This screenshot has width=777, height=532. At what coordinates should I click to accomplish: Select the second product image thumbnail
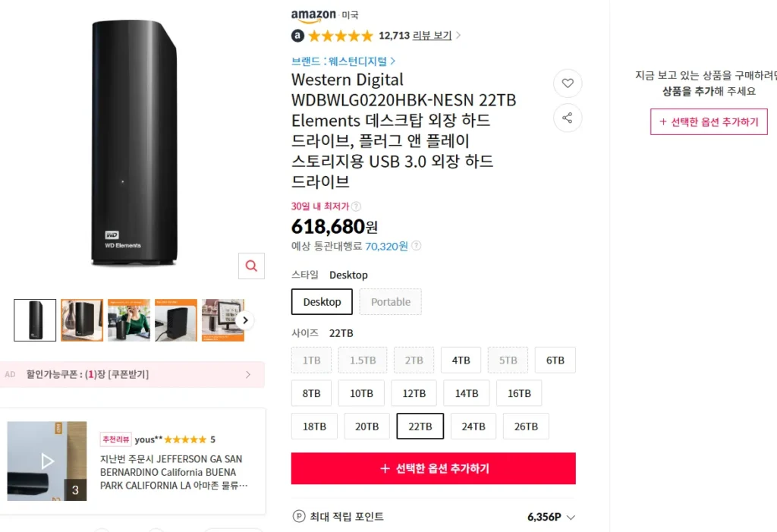tap(81, 320)
